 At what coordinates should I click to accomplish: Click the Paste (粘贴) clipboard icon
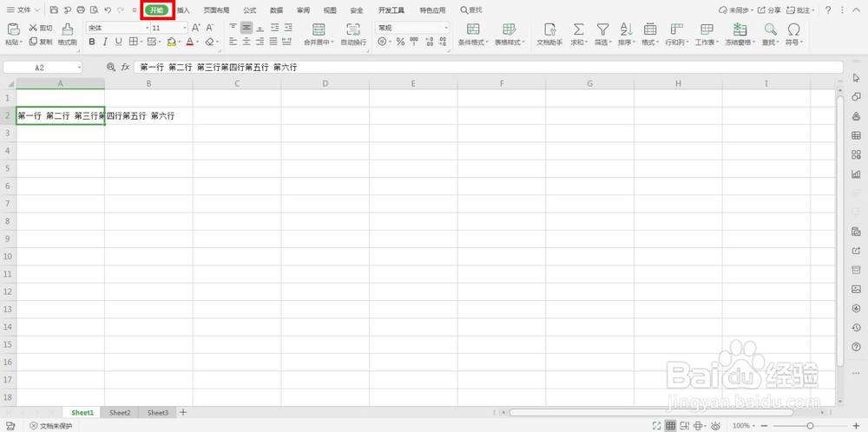pyautogui.click(x=14, y=29)
